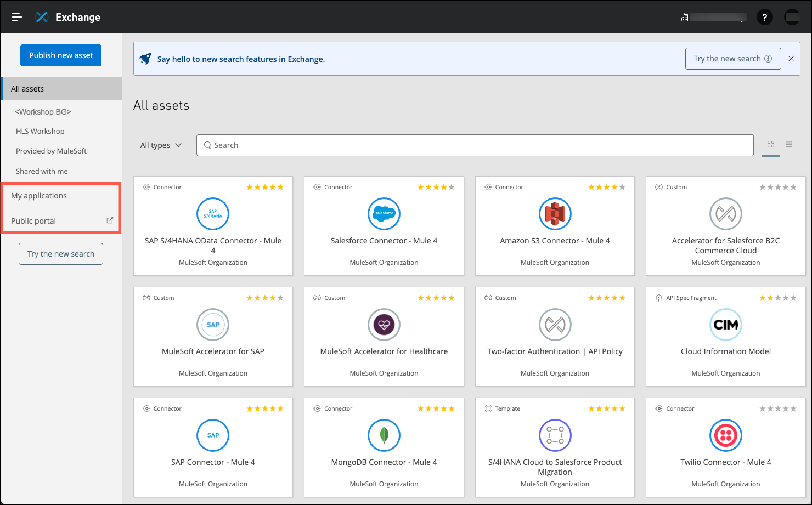Viewport: 812px width, 505px height.
Task: Dismiss the new search features banner
Action: point(791,59)
